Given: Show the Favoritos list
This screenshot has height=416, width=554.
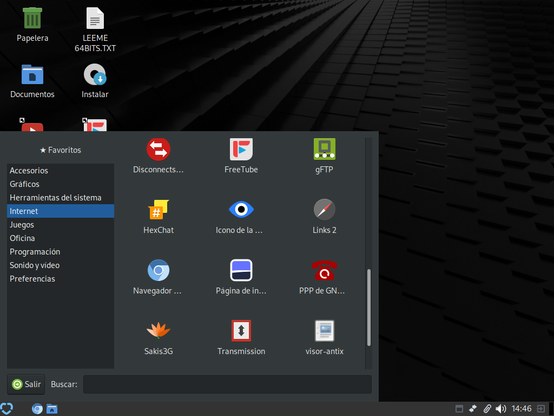Looking at the screenshot, I should click(x=60, y=150).
